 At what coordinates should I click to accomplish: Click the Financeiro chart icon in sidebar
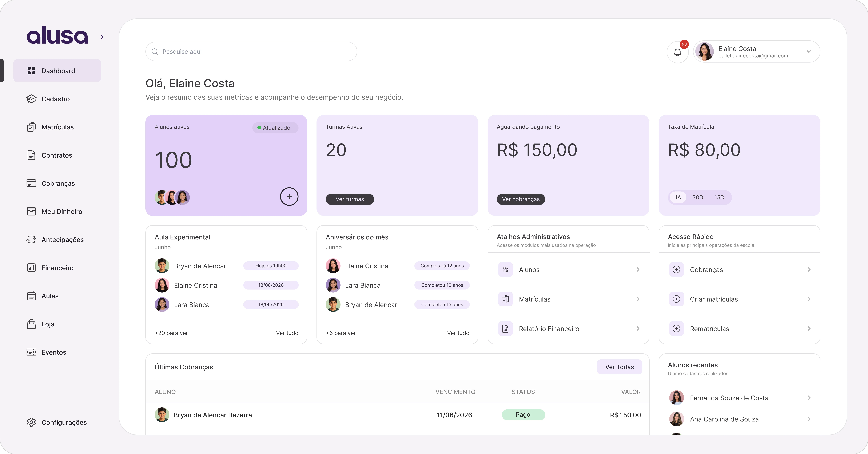(31, 268)
